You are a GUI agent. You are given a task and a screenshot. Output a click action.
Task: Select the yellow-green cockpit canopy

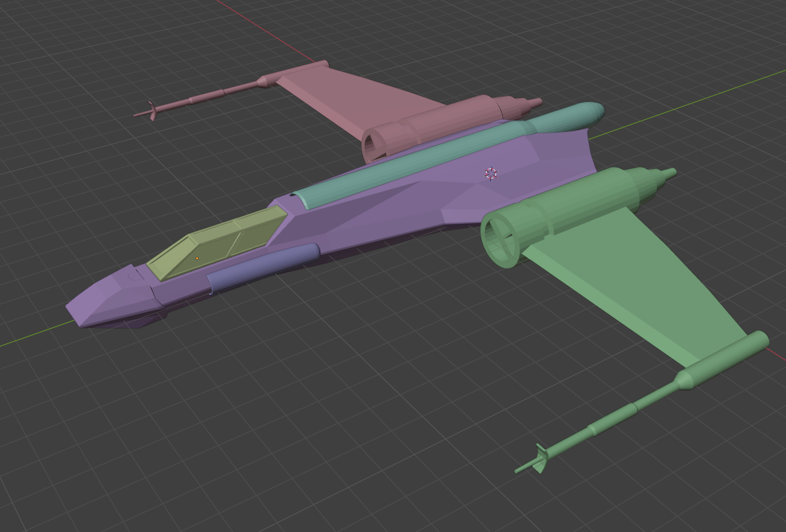[218, 243]
